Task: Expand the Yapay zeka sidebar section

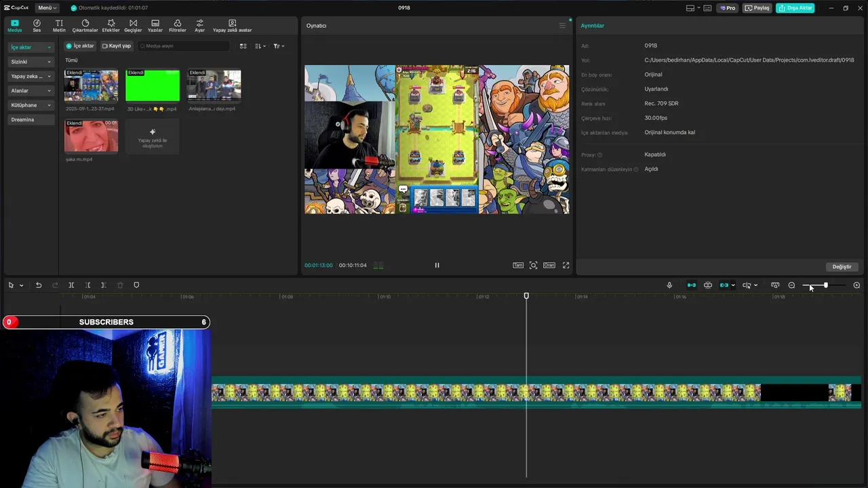Action: tap(31, 76)
